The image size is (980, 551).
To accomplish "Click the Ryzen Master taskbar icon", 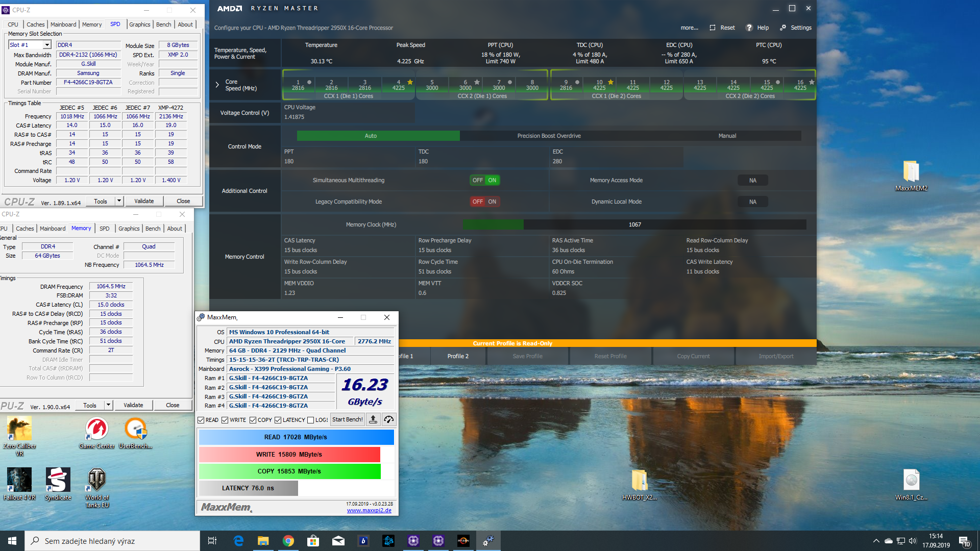I will click(463, 541).
